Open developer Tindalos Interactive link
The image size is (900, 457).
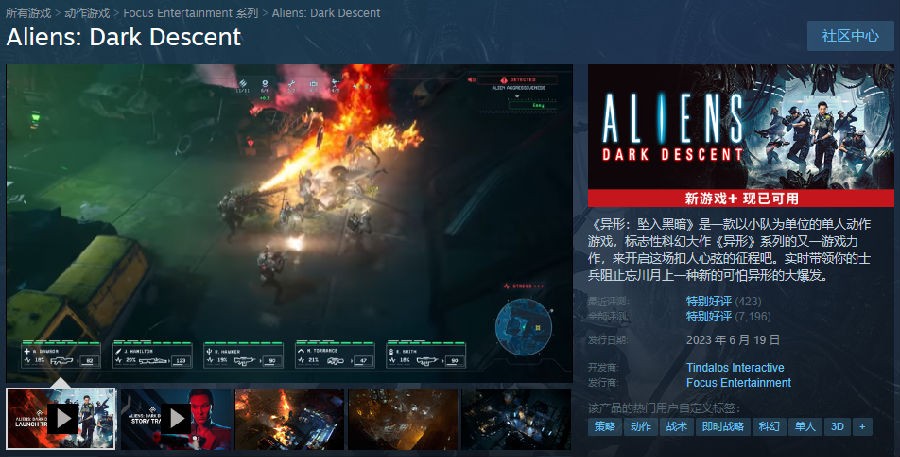[735, 367]
